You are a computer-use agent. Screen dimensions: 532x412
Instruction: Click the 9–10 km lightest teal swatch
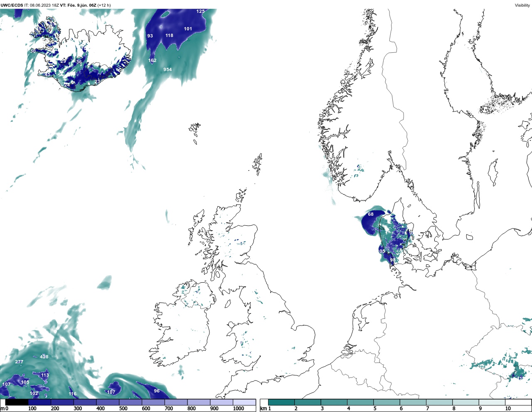[x=492, y=402]
